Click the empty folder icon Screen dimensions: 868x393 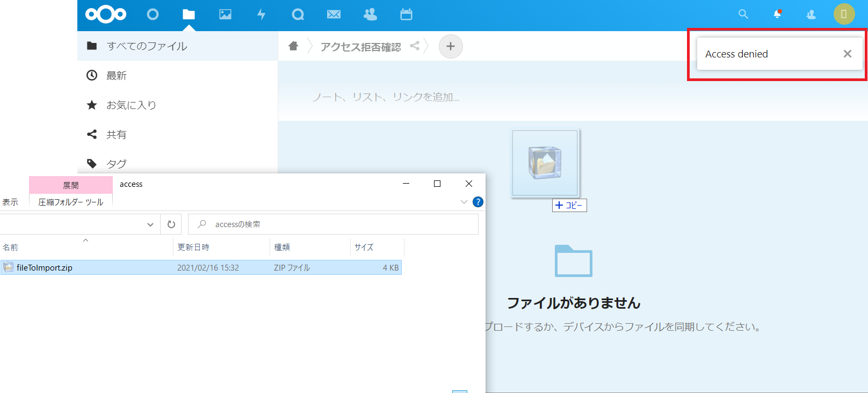(573, 261)
